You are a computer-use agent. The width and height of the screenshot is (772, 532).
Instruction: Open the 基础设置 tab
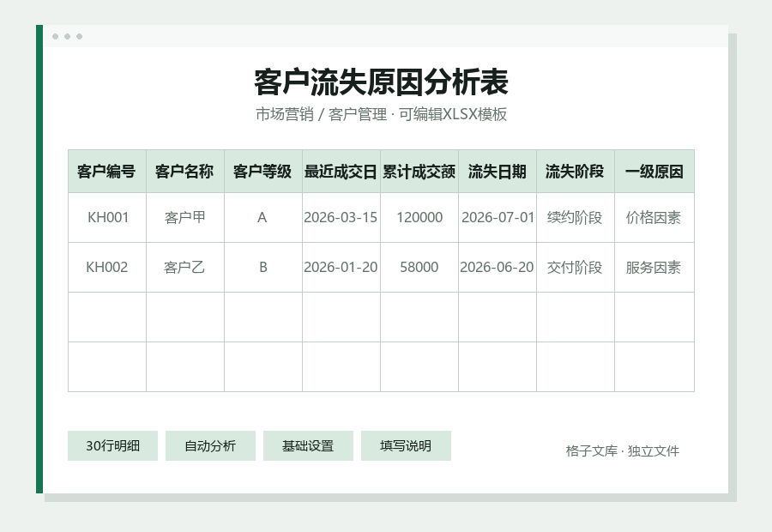[308, 446]
